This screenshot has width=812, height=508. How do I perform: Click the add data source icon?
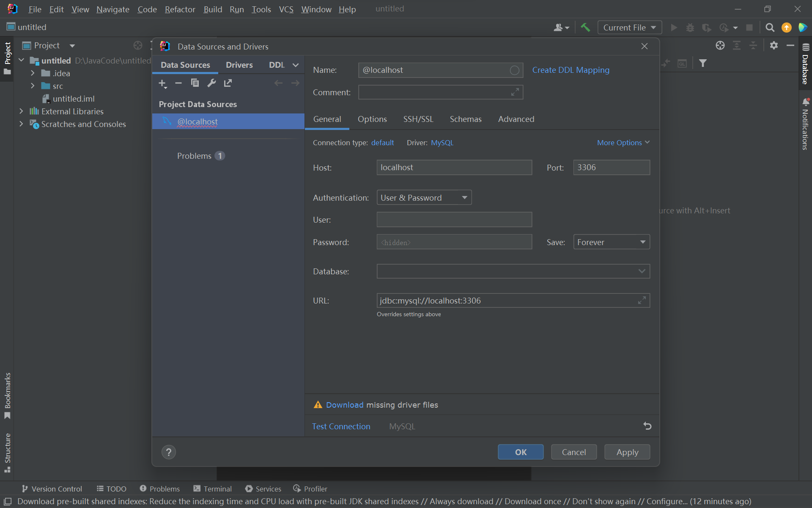(x=162, y=83)
